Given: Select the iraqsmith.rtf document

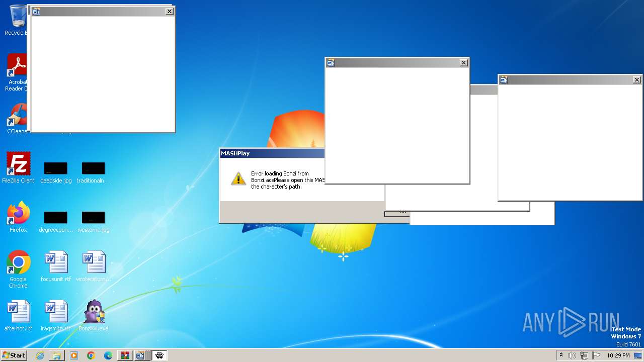Looking at the screenshot, I should (56, 315).
